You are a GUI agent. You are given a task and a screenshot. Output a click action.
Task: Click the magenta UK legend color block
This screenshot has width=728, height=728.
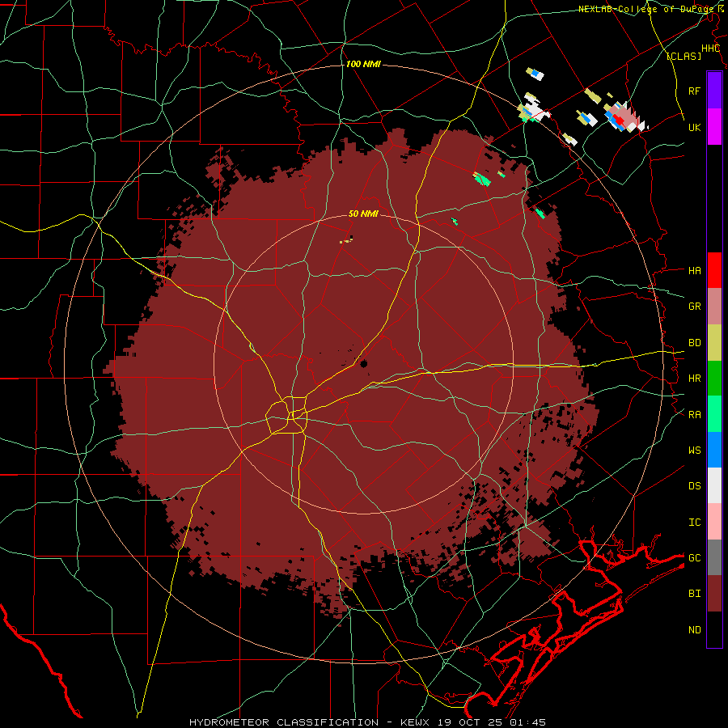tap(714, 127)
